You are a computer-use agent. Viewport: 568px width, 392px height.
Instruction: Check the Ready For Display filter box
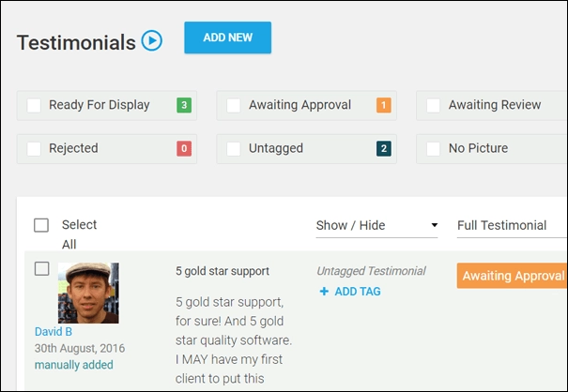(x=34, y=106)
